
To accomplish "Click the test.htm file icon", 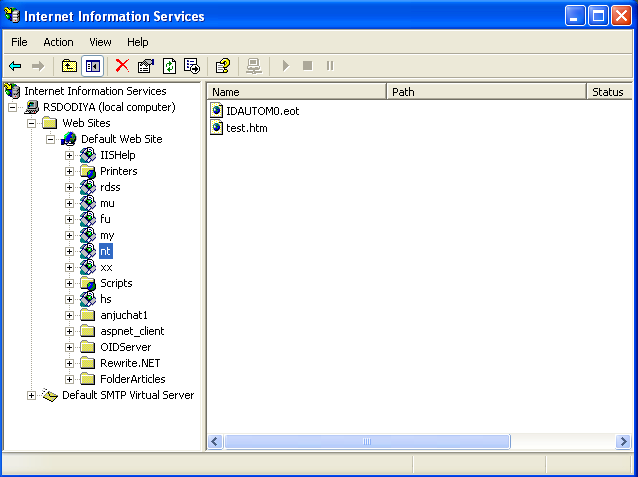I will click(x=217, y=127).
